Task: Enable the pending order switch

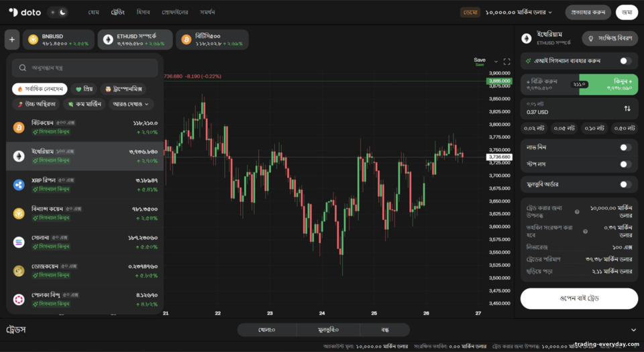Action: pos(625,184)
